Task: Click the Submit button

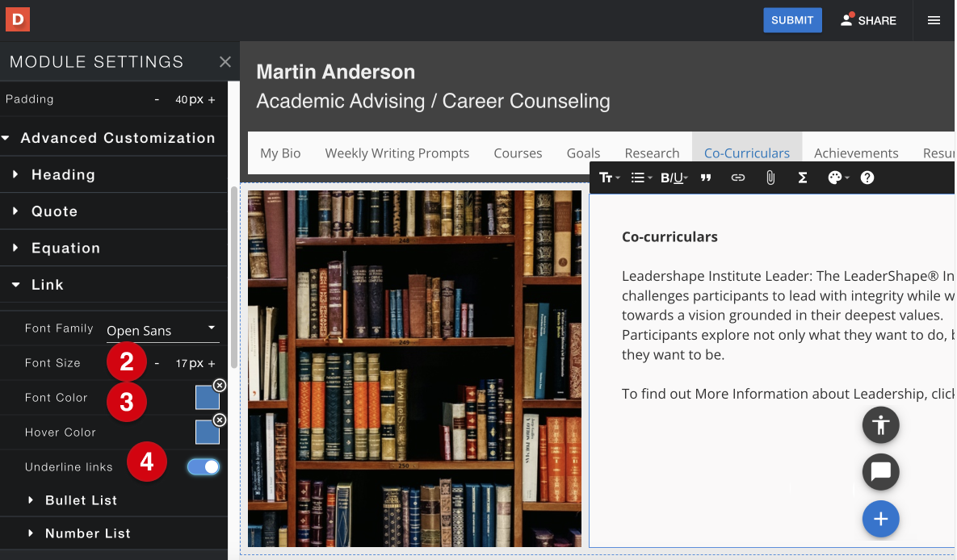Action: click(792, 20)
